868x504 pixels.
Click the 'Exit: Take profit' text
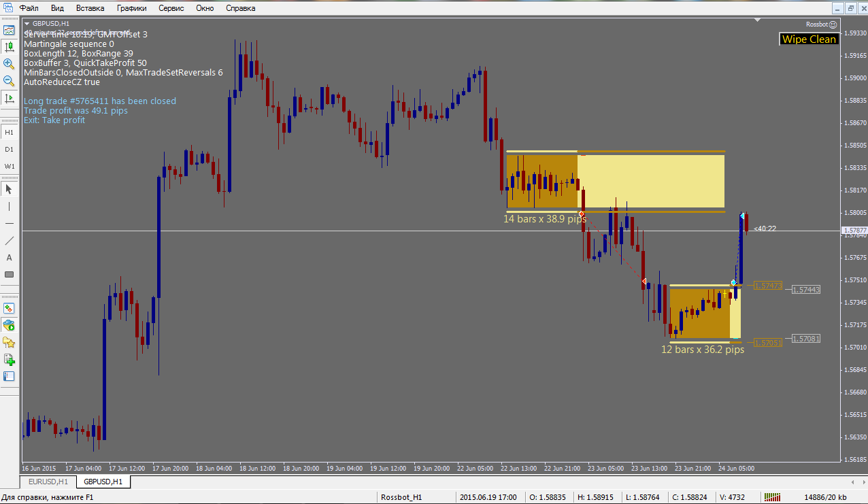[x=54, y=120]
